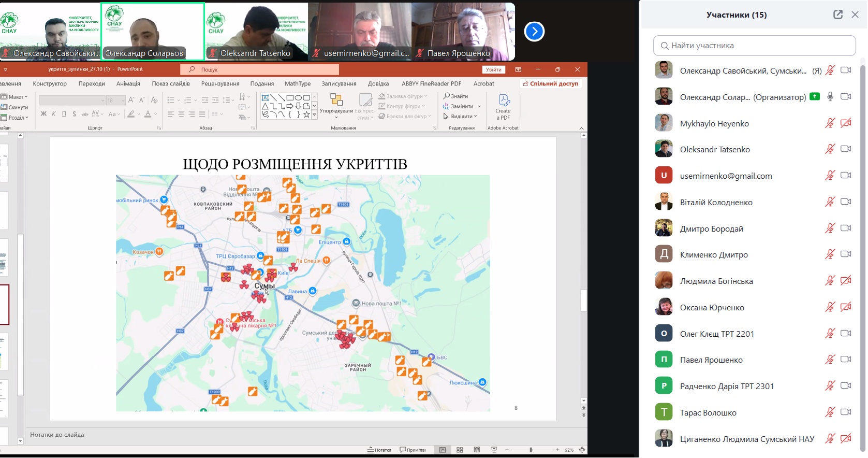Open the Анімація ribbon tab
The height and width of the screenshot is (458, 868).
[x=128, y=83]
